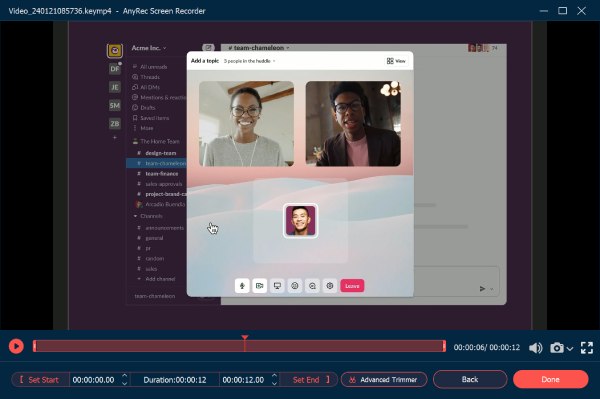Image resolution: width=600 pixels, height=399 pixels.
Task: Select the smiling woman's video tile
Action: (x=246, y=123)
